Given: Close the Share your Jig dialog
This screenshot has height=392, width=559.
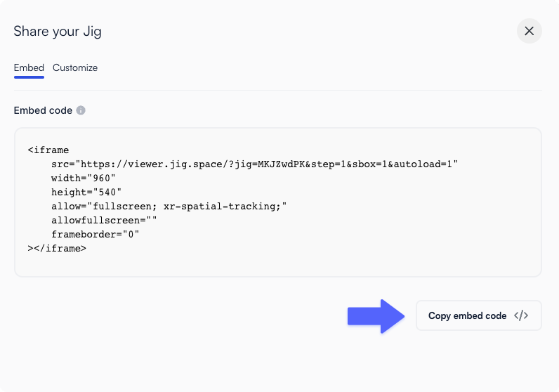Looking at the screenshot, I should click(x=529, y=31).
